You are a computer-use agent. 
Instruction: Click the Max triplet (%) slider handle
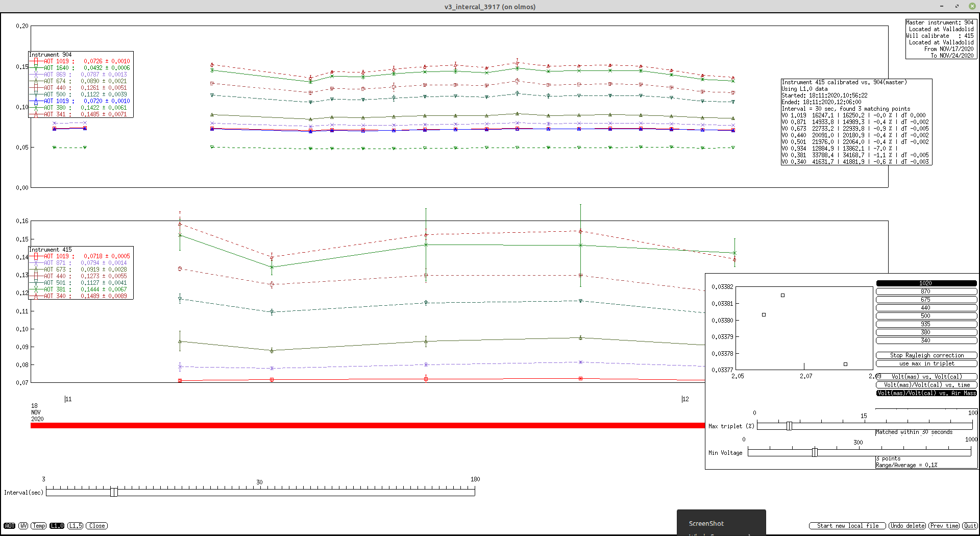[x=789, y=426]
